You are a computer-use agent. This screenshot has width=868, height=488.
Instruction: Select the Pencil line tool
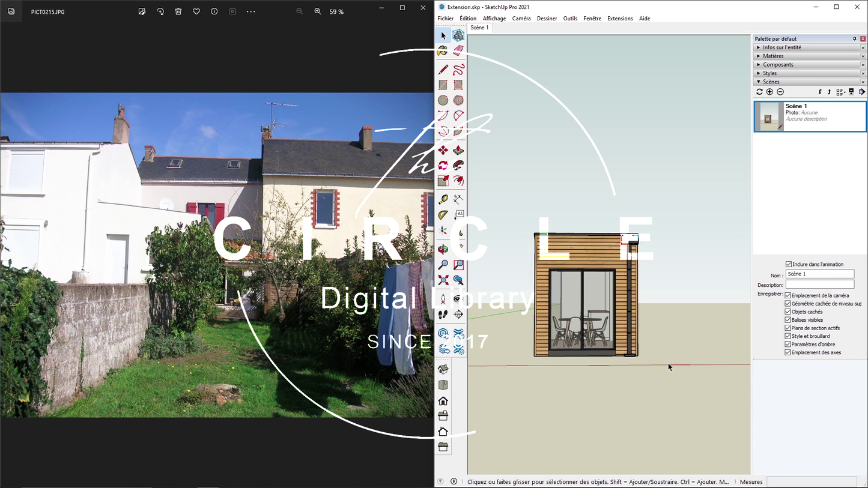443,70
